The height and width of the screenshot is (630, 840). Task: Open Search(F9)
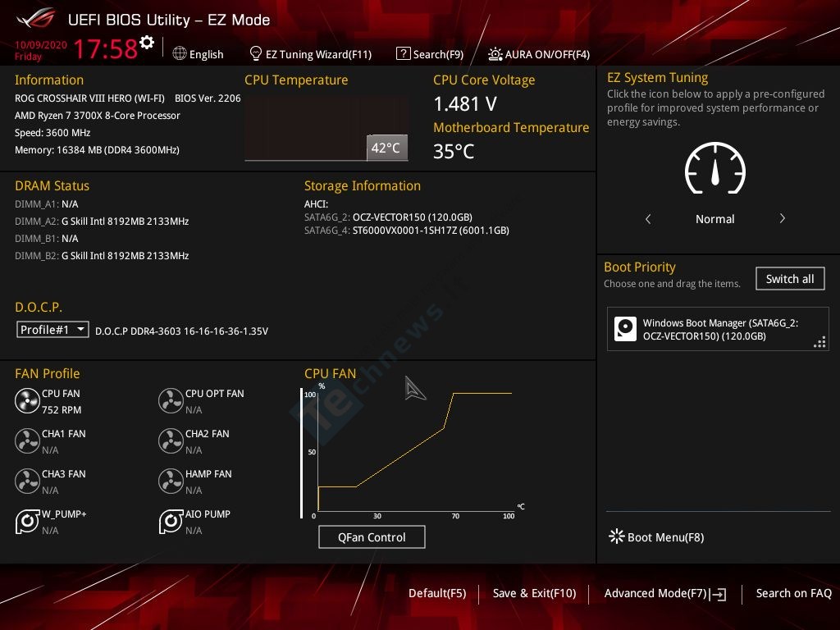pyautogui.click(x=438, y=54)
